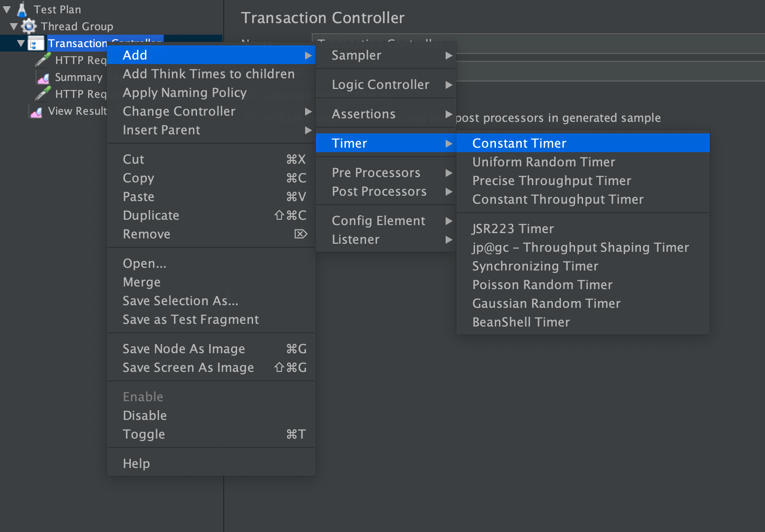Click the Summary Report listener icon
Image resolution: width=765 pixels, height=532 pixels.
43,78
